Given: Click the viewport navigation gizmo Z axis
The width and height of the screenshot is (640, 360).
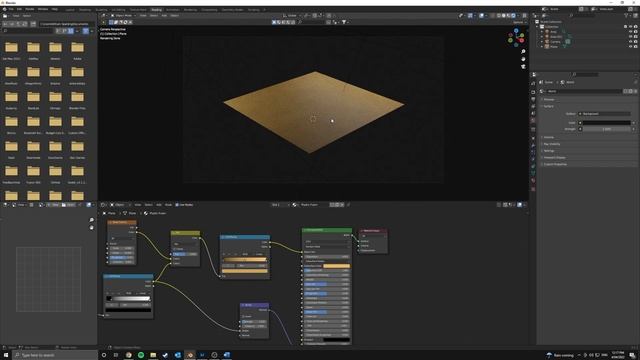Looking at the screenshot, I should 516,31.
